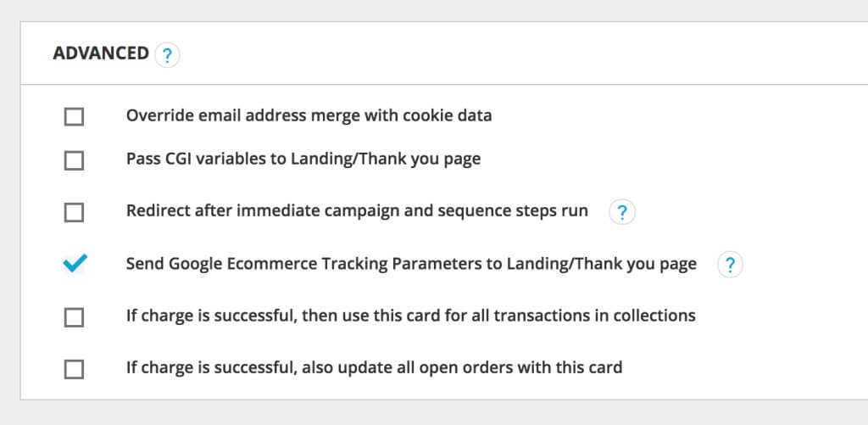Viewport: 868px width, 425px height.
Task: Click the ADVANCED section heading text
Action: [100, 54]
